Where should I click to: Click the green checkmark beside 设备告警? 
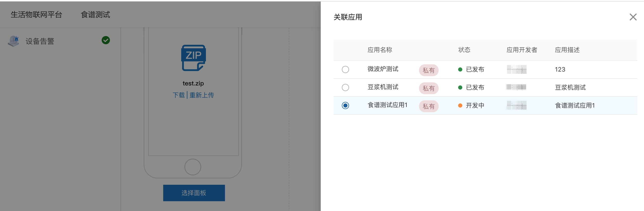(106, 40)
